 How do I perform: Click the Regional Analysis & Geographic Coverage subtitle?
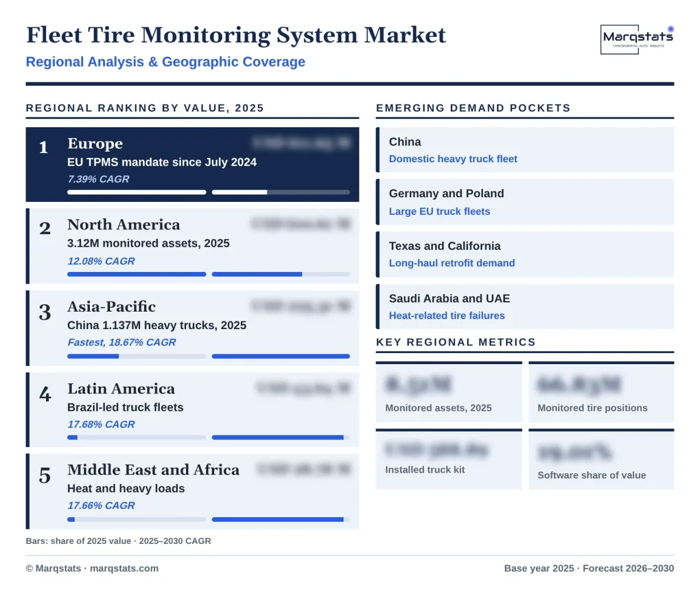(166, 62)
